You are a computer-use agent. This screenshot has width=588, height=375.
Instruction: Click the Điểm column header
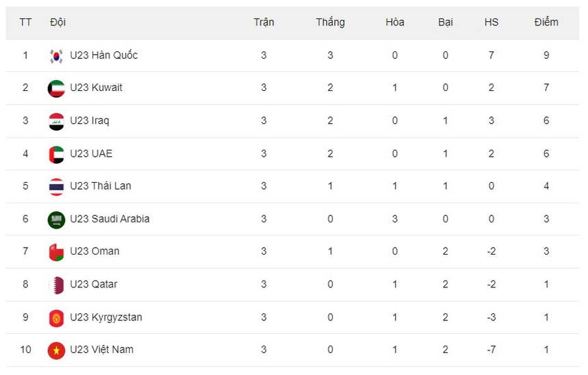(546, 22)
